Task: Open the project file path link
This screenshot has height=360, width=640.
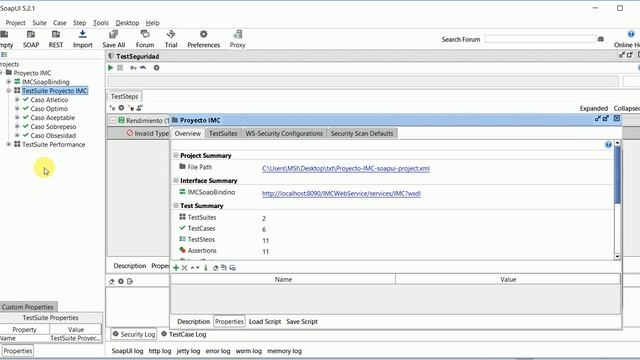Action: point(346,168)
